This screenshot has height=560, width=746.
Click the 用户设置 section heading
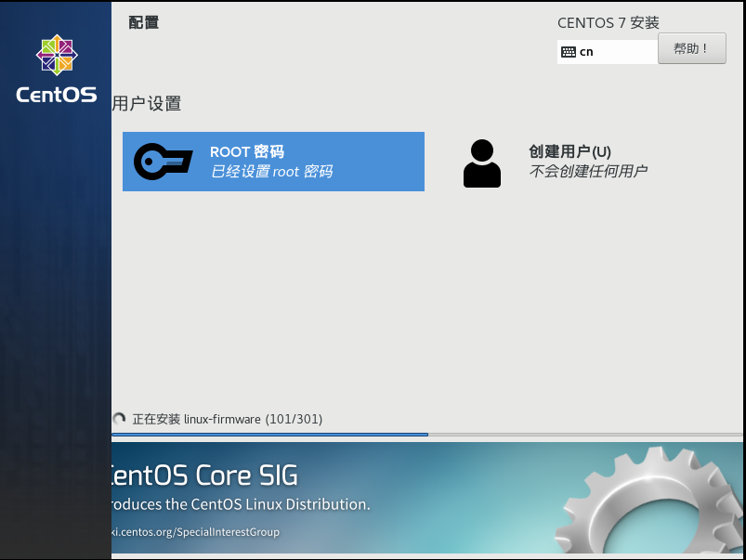147,103
